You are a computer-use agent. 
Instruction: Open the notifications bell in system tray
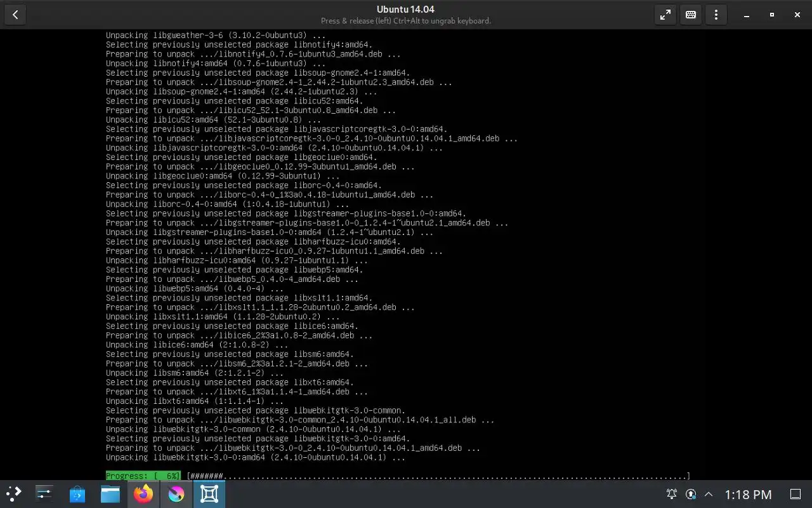pos(671,494)
